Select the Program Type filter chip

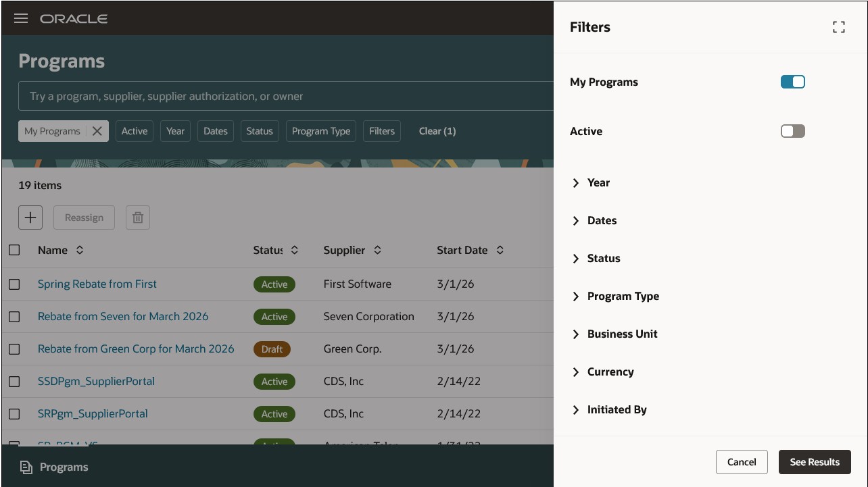[320, 130]
